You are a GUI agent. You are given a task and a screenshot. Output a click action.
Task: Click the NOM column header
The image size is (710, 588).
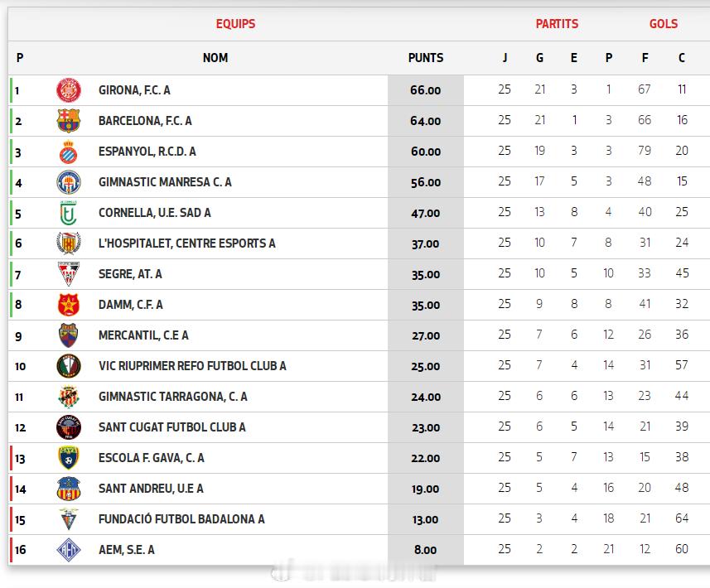tap(215, 58)
